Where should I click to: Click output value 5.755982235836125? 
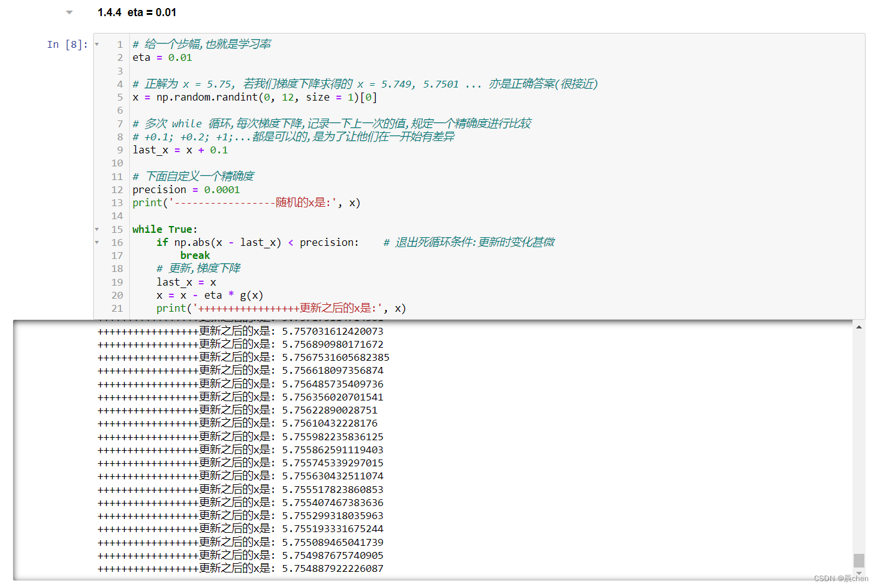coord(333,437)
